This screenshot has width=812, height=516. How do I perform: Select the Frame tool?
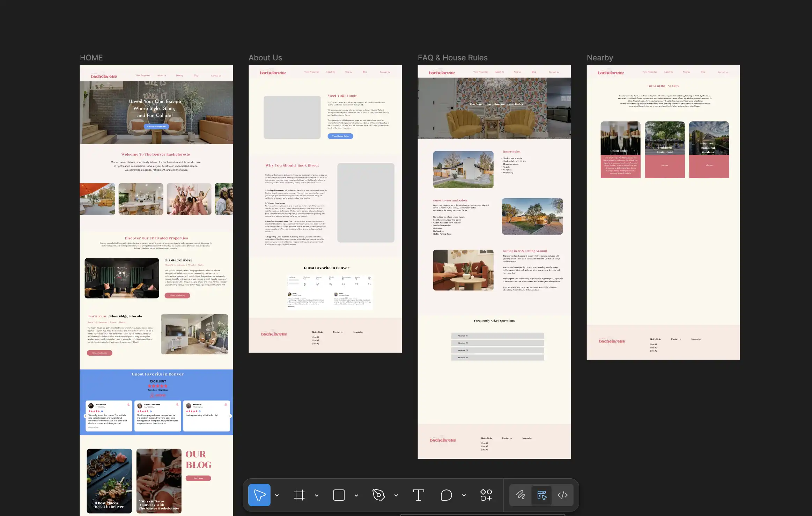click(299, 495)
